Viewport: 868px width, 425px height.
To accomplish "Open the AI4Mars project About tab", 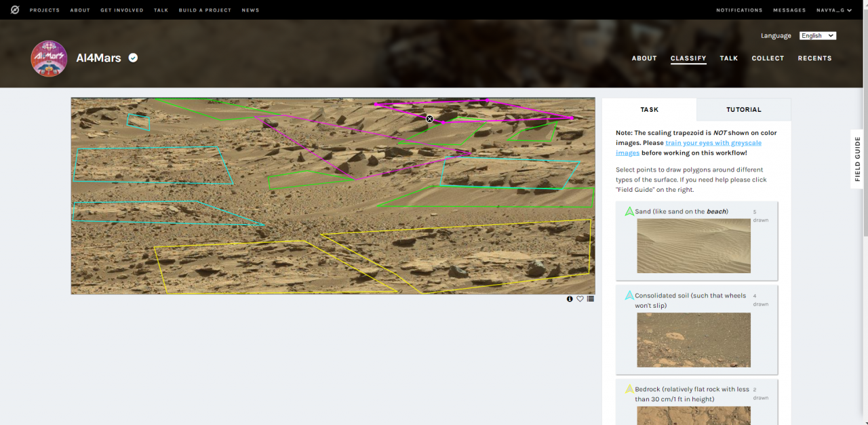I will [644, 58].
